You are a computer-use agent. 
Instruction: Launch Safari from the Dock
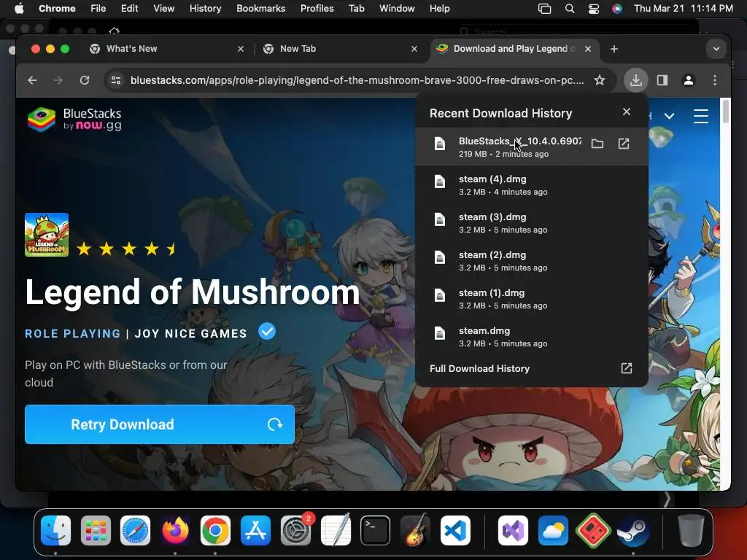(x=135, y=530)
